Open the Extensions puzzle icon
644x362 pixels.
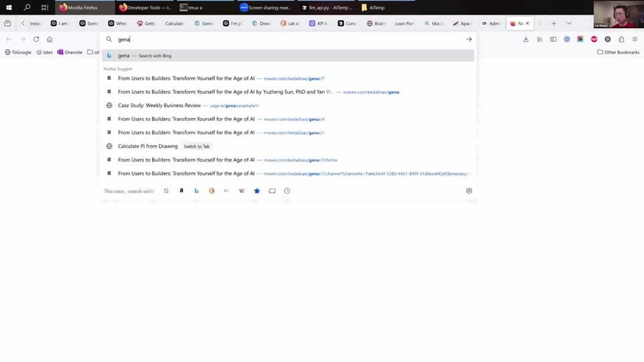pos(621,40)
